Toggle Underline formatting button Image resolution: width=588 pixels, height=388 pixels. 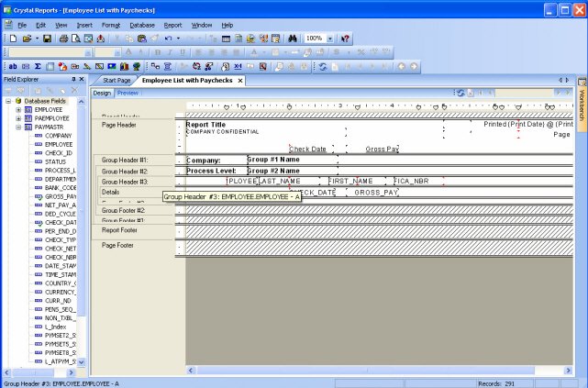[x=183, y=52]
